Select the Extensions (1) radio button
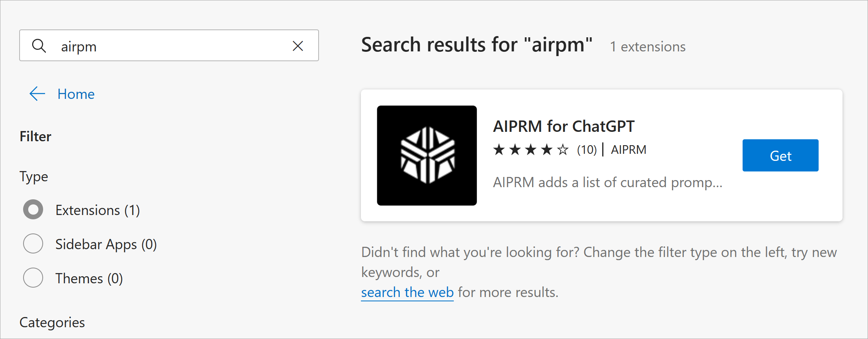This screenshot has height=339, width=868. 33,210
